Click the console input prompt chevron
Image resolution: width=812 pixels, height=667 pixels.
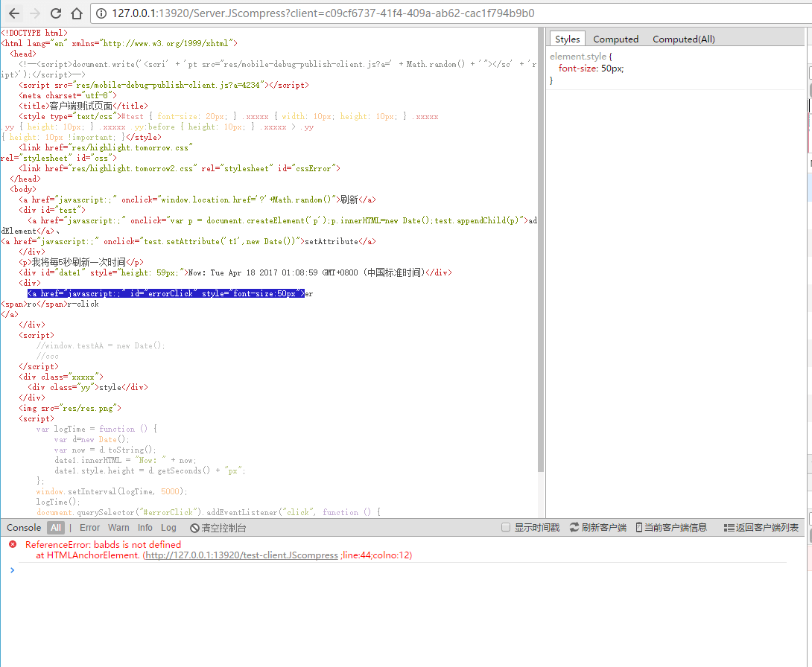click(x=13, y=570)
